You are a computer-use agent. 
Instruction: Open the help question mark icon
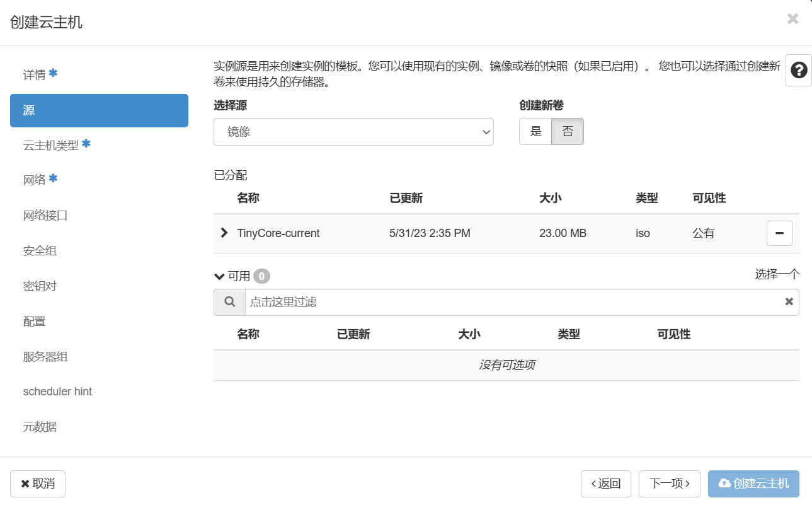click(799, 70)
